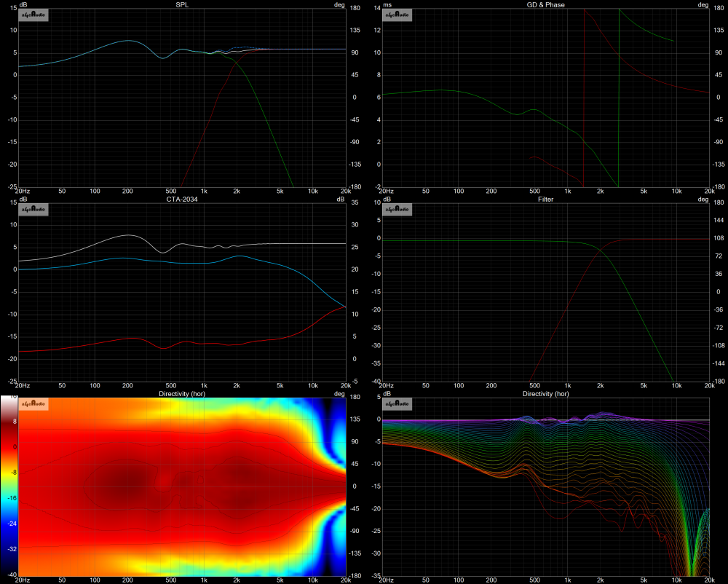Click the white curve in the CTA-2034 chart
This screenshot has width=728, height=584.
(x=127, y=236)
